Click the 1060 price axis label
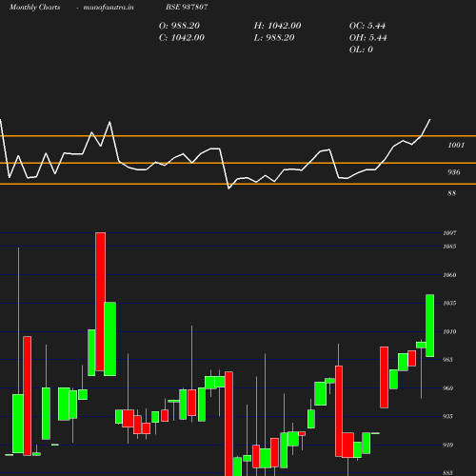Screen dimensions: 476x476 (449, 275)
